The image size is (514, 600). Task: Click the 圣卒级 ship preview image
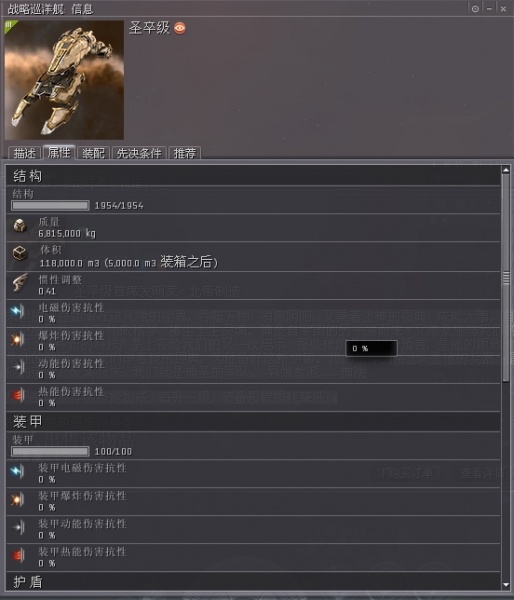[64, 80]
